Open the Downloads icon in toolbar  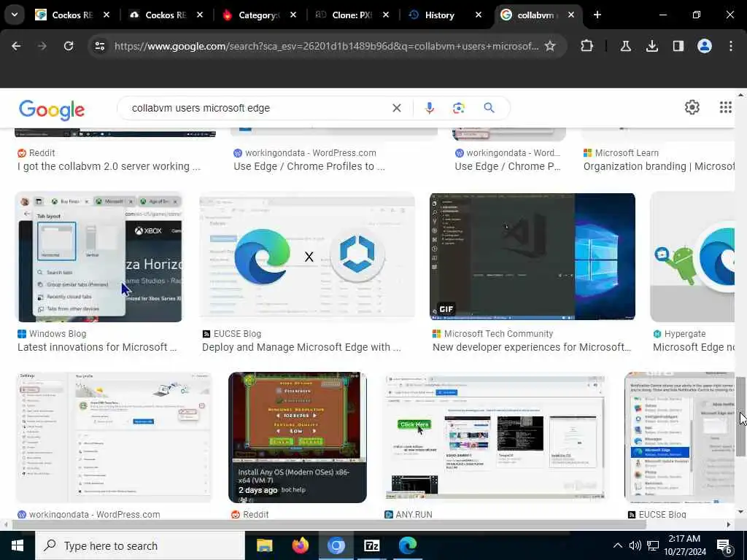click(651, 46)
